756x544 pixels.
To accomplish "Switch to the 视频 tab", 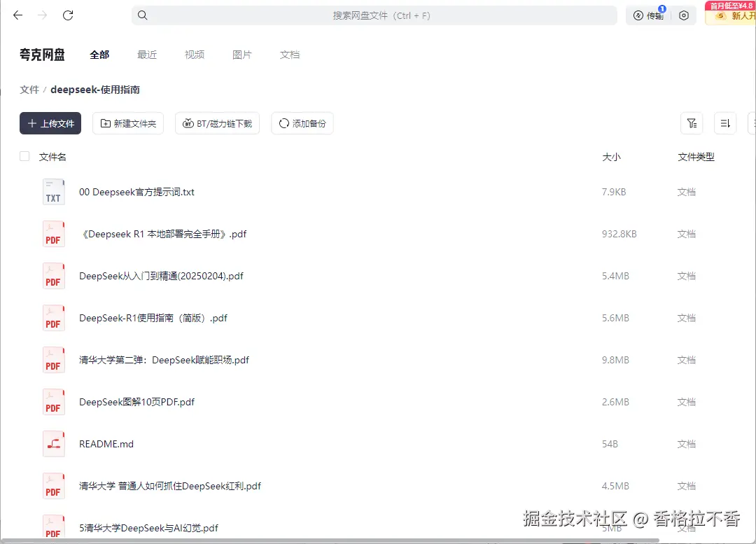I will click(x=194, y=54).
